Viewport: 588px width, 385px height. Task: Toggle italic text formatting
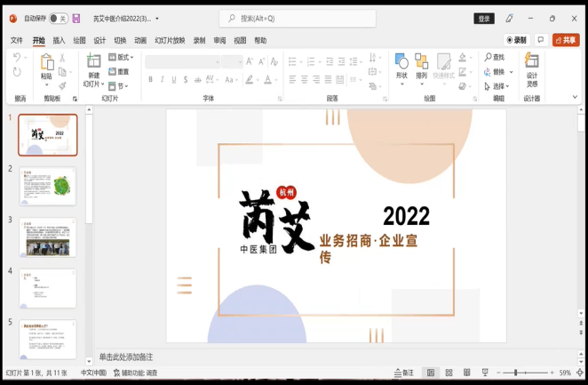[163, 79]
